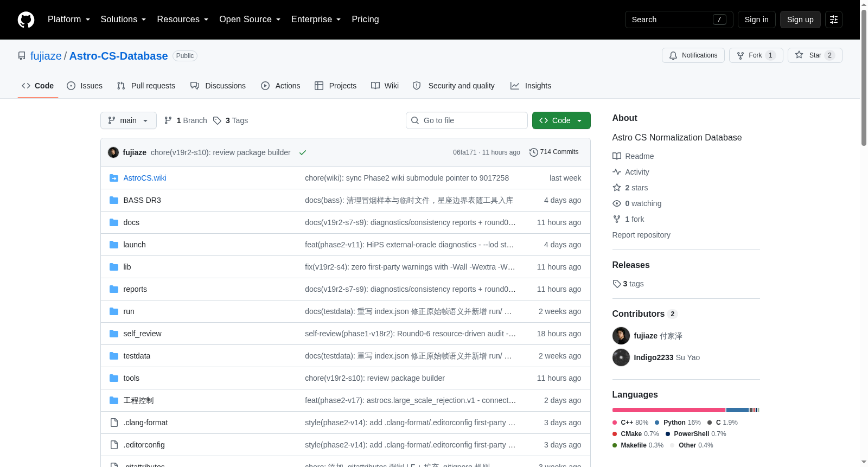Image resolution: width=868 pixels, height=467 pixels.
Task: Click the Sign in button
Action: (x=757, y=20)
